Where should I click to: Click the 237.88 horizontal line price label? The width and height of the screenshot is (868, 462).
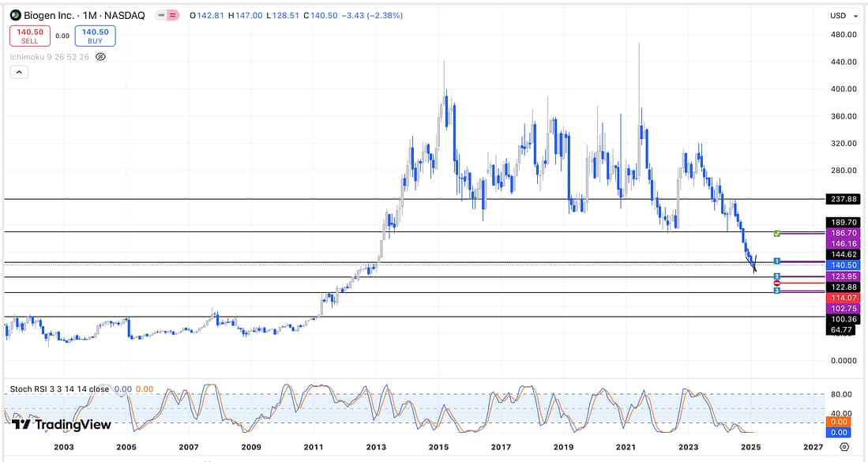(840, 199)
